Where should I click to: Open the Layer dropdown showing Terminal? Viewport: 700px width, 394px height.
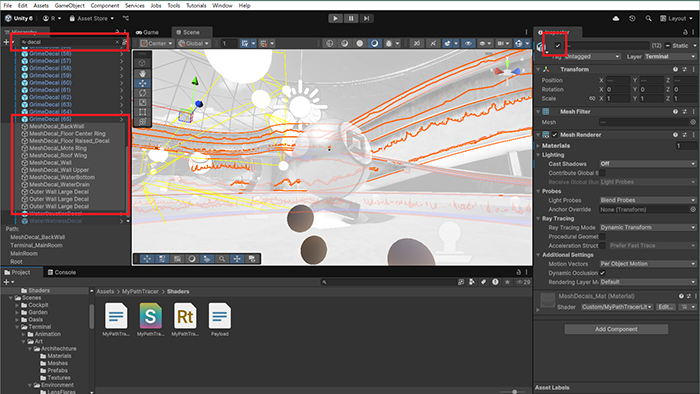[x=670, y=57]
